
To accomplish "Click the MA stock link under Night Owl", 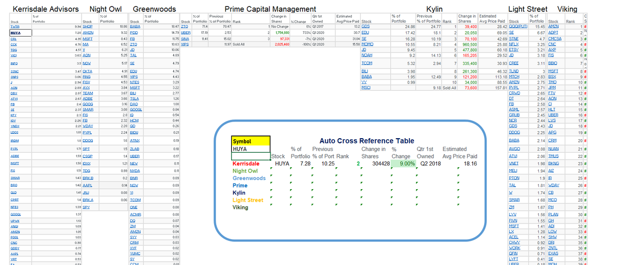I will point(86,44).
